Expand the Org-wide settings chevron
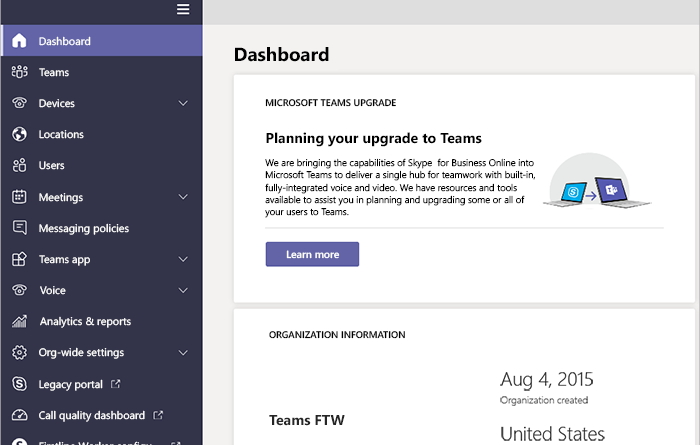 (183, 352)
